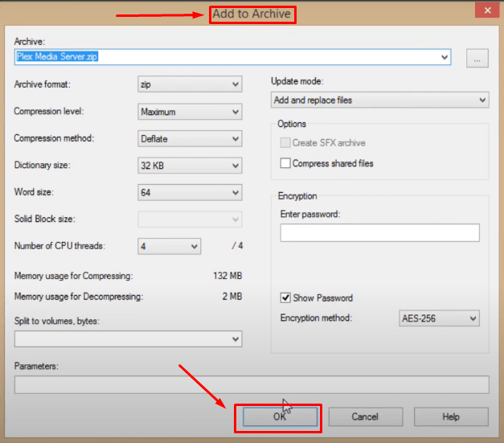Click the Enter password field
The height and width of the screenshot is (443, 504).
point(380,232)
